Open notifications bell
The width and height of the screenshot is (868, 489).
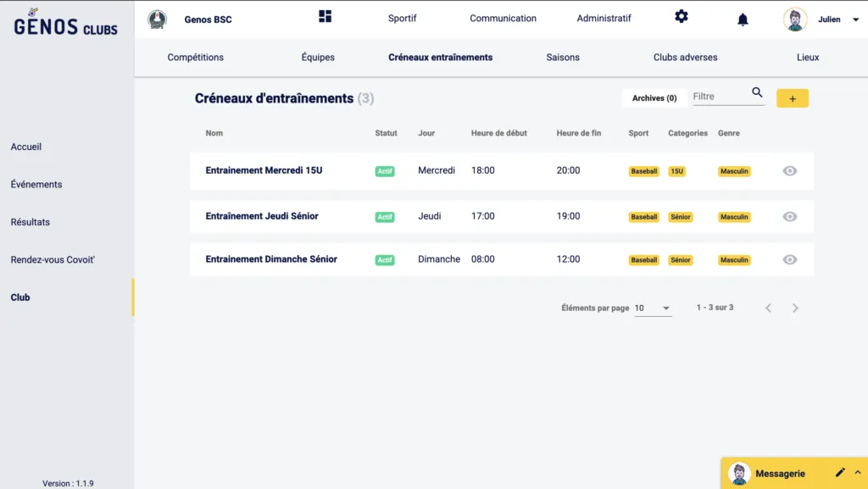coord(743,19)
